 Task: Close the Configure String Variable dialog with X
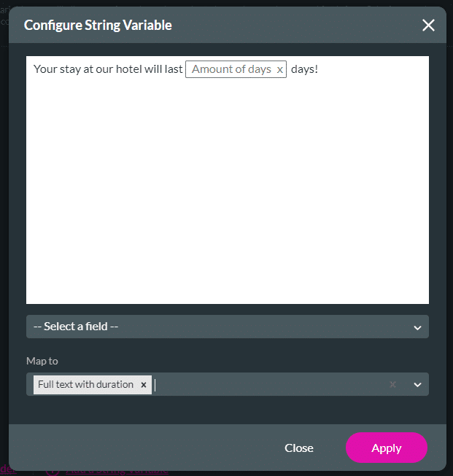(428, 26)
